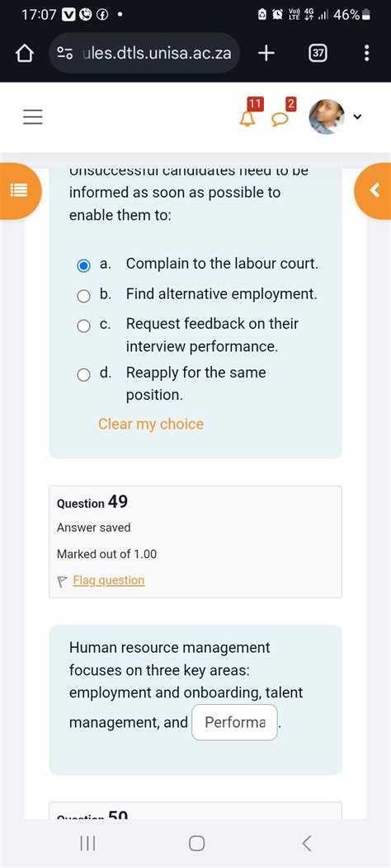Screen dimensions: 391x868
Task: Click the answer blank containing Performa
Action: click(x=235, y=722)
